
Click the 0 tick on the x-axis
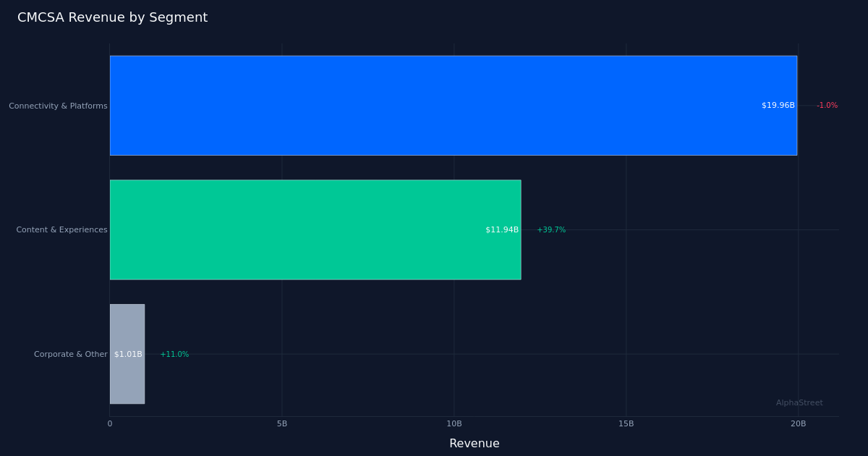click(110, 424)
